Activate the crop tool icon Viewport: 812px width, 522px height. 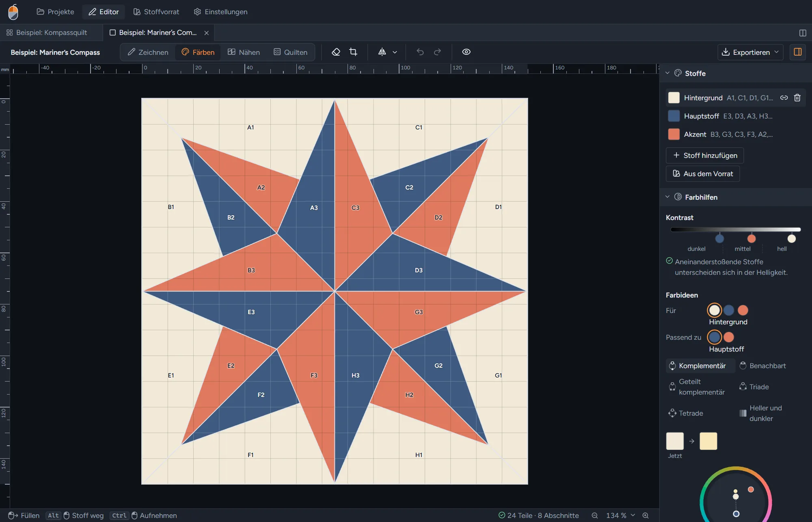point(353,52)
